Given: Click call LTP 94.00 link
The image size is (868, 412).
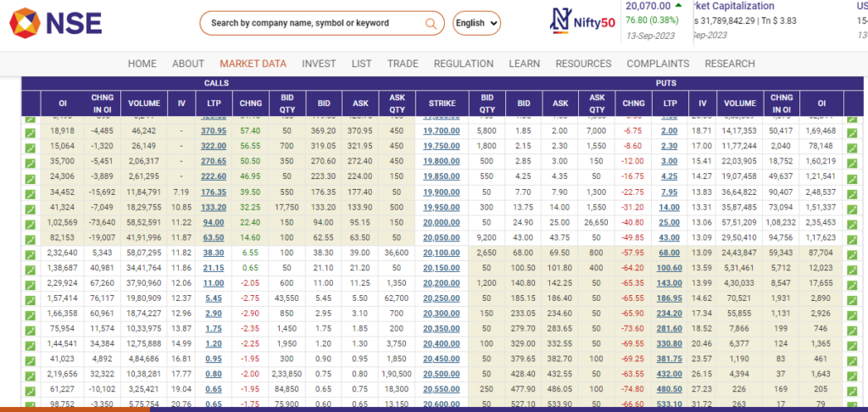Looking at the screenshot, I should pyautogui.click(x=213, y=222).
